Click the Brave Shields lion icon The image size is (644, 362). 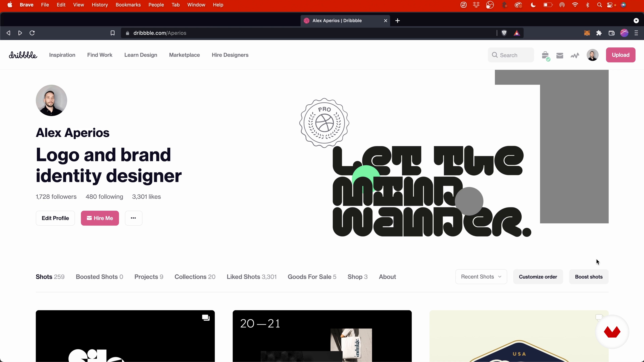pos(504,33)
